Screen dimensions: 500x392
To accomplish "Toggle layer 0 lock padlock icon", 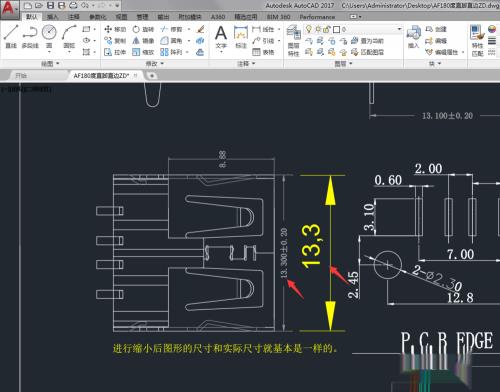I will point(326,29).
